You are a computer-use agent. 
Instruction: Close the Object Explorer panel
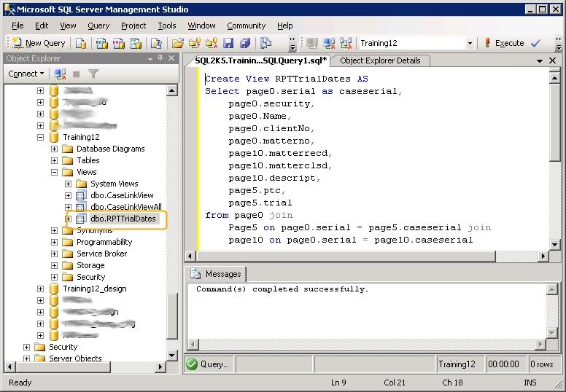coord(171,58)
